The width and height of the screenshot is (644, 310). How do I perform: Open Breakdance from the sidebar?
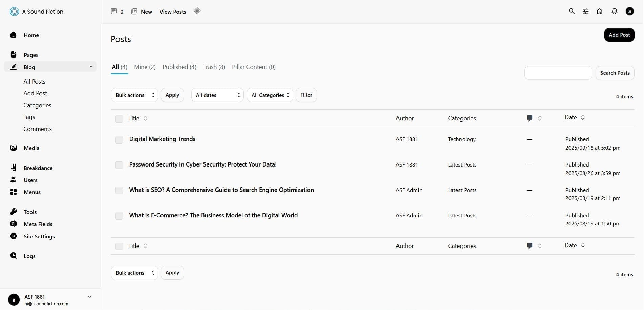pos(38,168)
